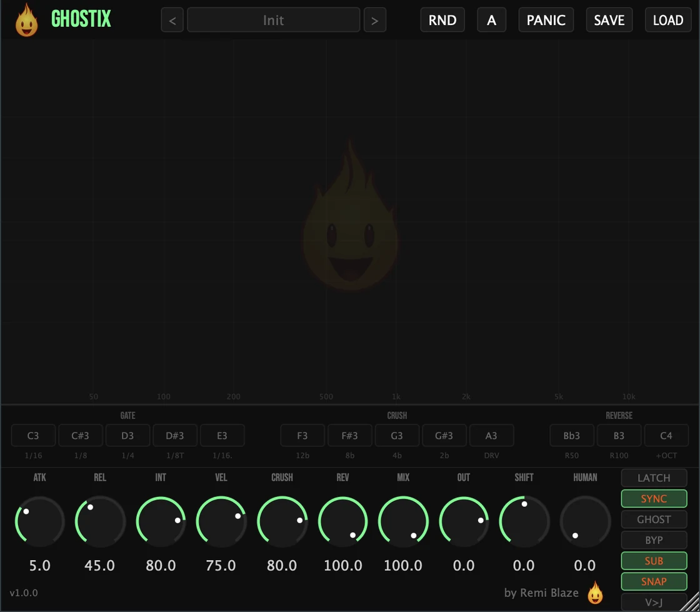Click the OUT knob
Image resolution: width=700 pixels, height=612 pixels.
[464, 521]
